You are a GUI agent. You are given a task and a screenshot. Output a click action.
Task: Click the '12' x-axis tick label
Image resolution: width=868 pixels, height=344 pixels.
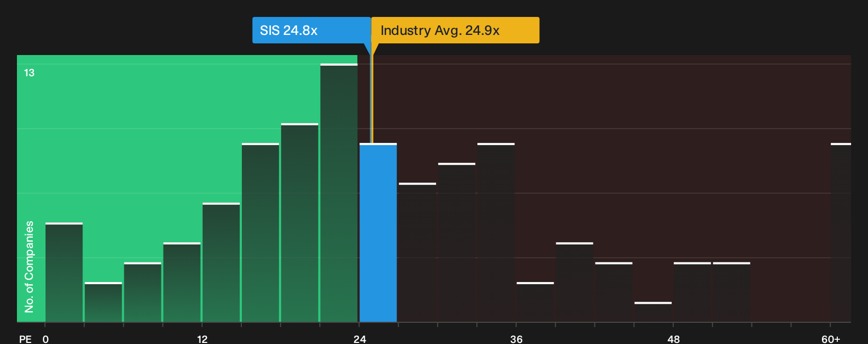pyautogui.click(x=202, y=339)
